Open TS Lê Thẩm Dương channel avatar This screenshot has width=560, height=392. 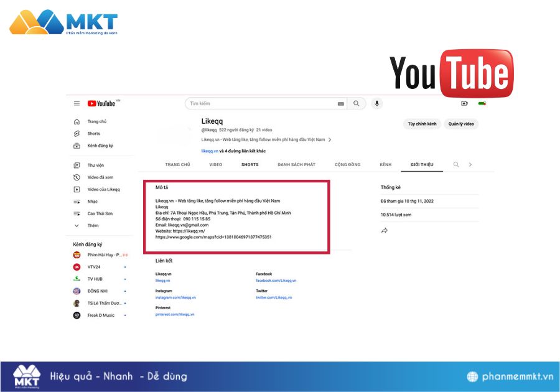77,303
